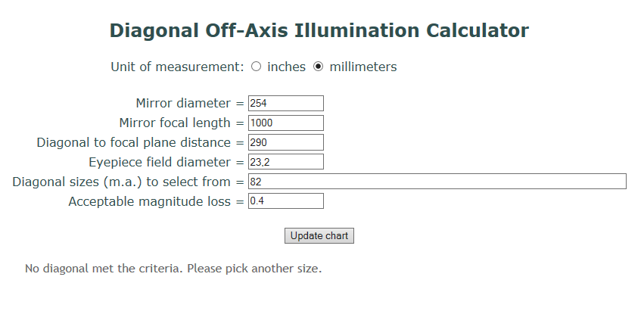Viewport: 644px width, 311px height.
Task: Click the Diagonal to focal plane distance field
Action: tap(285, 142)
